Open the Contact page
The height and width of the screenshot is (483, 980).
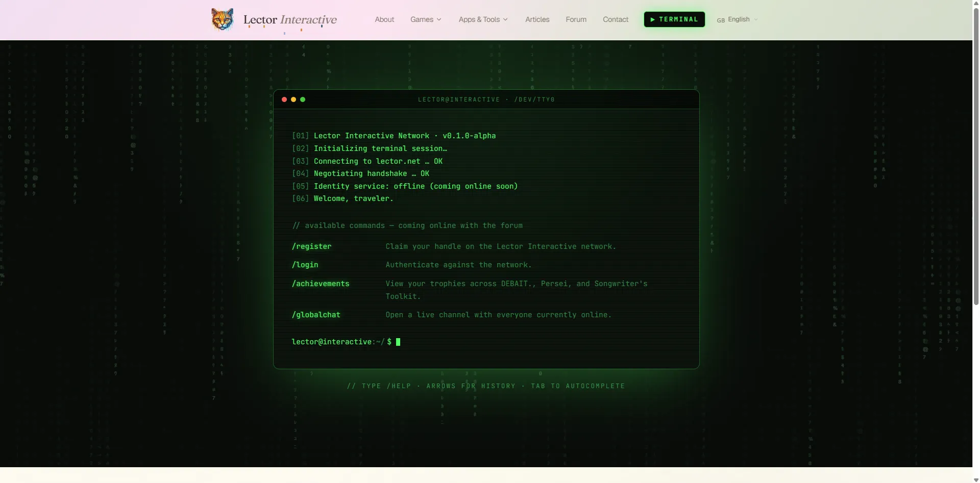(x=615, y=19)
